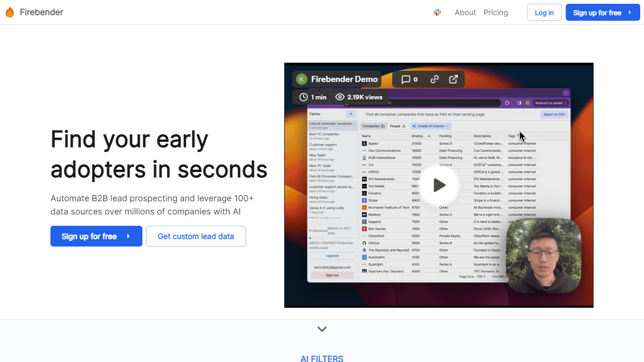Image resolution: width=644 pixels, height=362 pixels.
Task: Click 'Best YC companies' table row in video
Action: (332, 136)
